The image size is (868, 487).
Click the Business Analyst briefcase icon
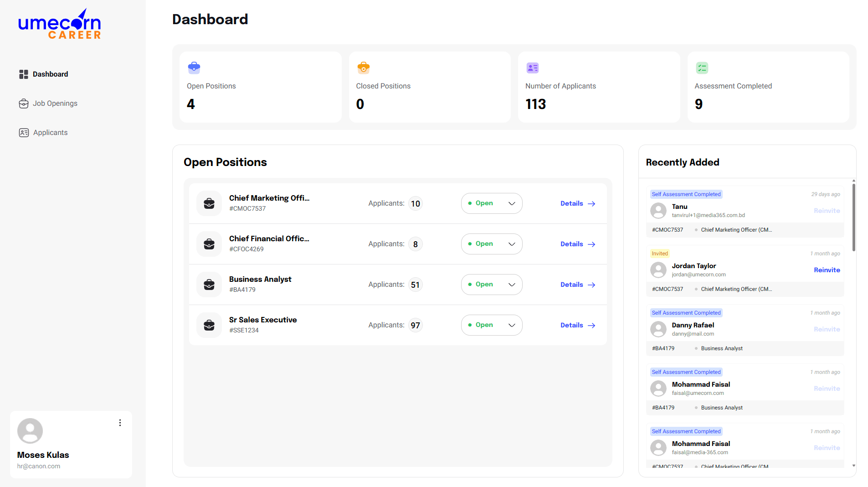click(x=209, y=285)
